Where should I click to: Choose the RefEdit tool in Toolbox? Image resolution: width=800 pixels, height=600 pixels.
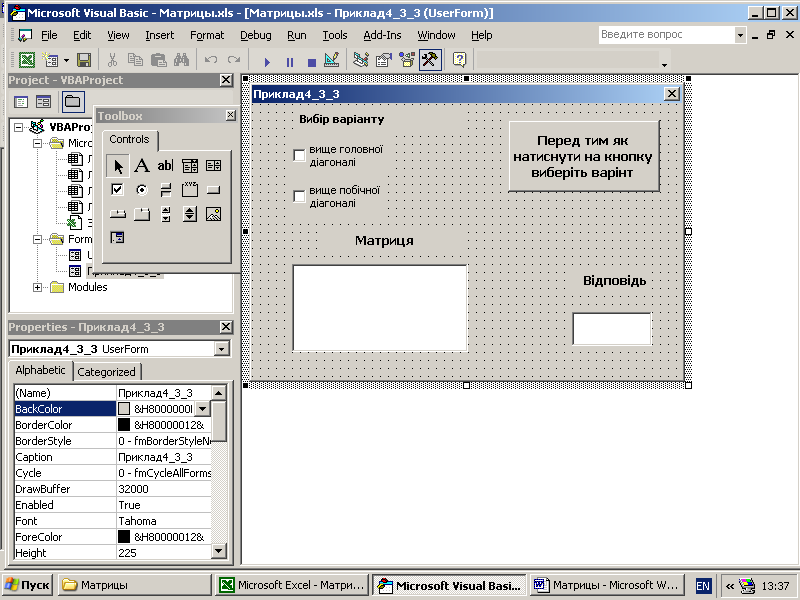[117, 238]
